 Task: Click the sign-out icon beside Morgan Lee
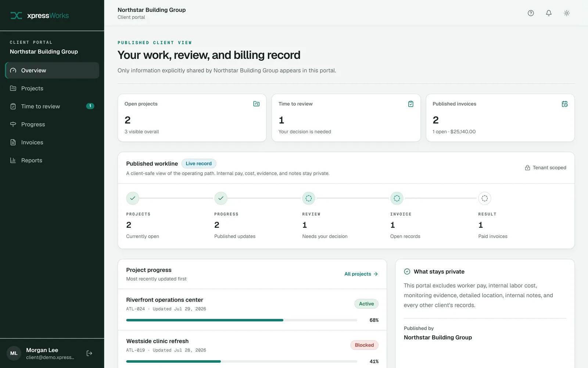(x=89, y=353)
